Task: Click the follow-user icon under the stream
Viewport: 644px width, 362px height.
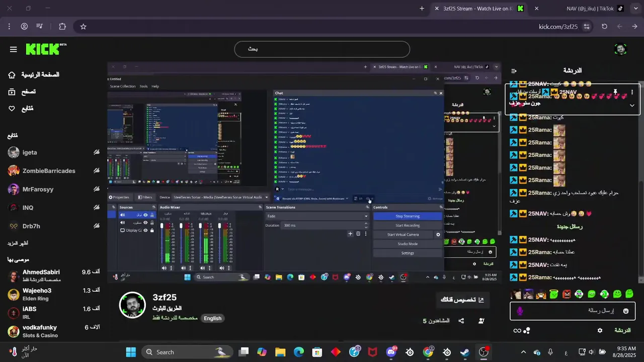Action: point(481,321)
